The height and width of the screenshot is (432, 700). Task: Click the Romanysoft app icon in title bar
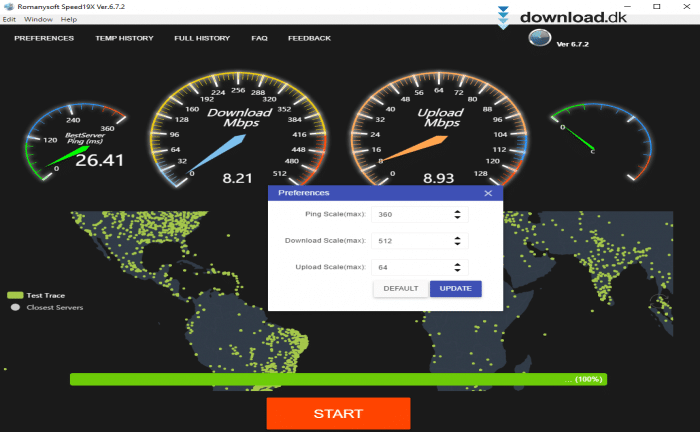7,6
